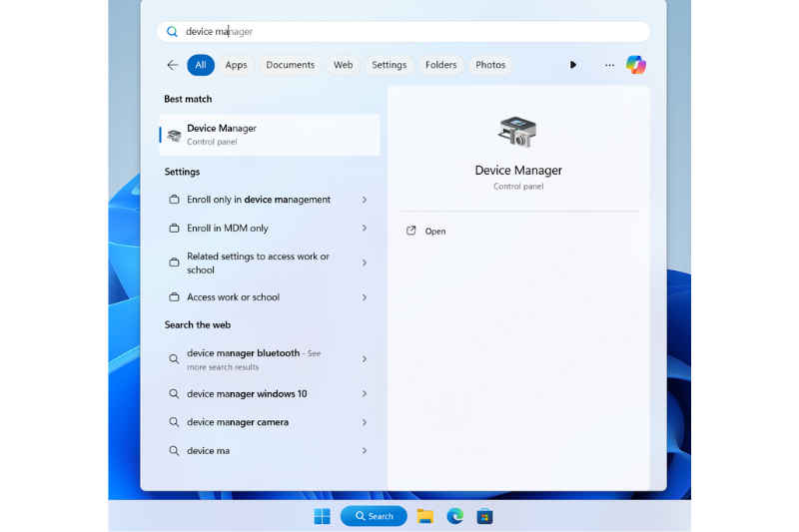Search web for 'device manager windows 10'
The height and width of the screenshot is (532, 799).
coord(247,394)
